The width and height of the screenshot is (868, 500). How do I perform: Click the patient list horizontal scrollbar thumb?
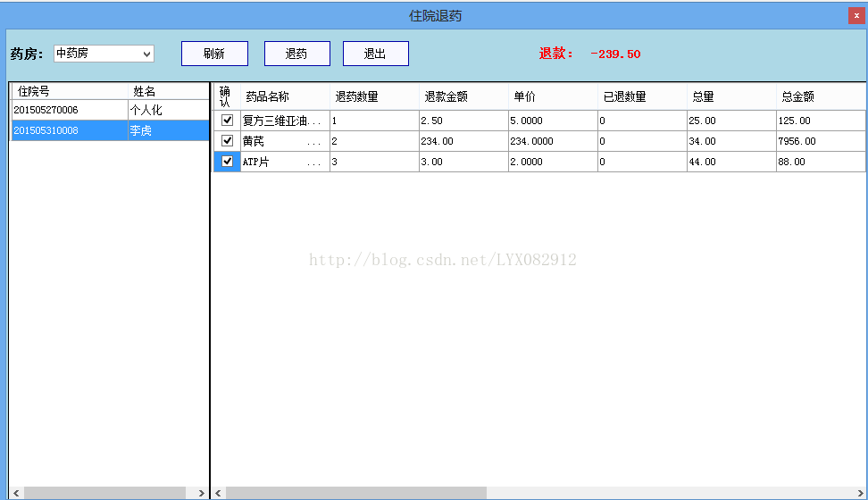104,493
